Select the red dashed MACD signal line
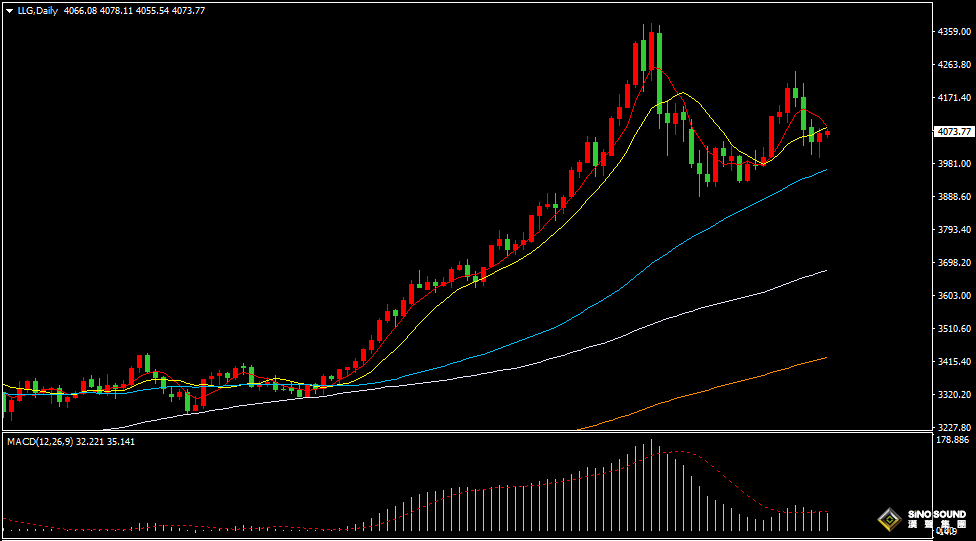This screenshot has height=541, width=976. (x=720, y=472)
